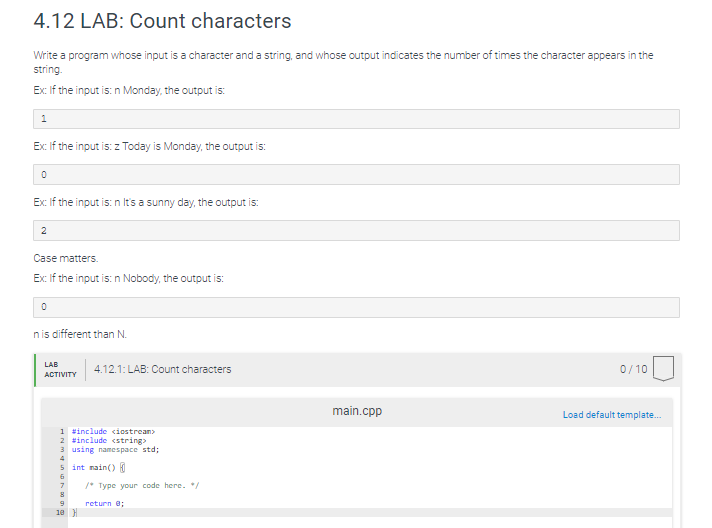Click the 0 / 10 score indicator

coord(633,369)
